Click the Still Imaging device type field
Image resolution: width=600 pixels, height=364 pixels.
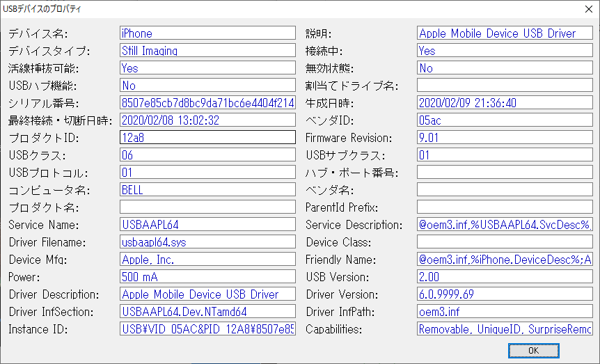point(207,50)
